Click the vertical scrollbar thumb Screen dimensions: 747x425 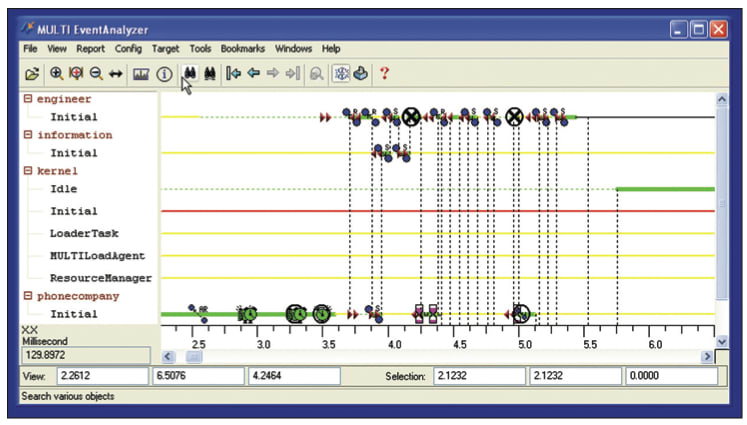point(722,203)
